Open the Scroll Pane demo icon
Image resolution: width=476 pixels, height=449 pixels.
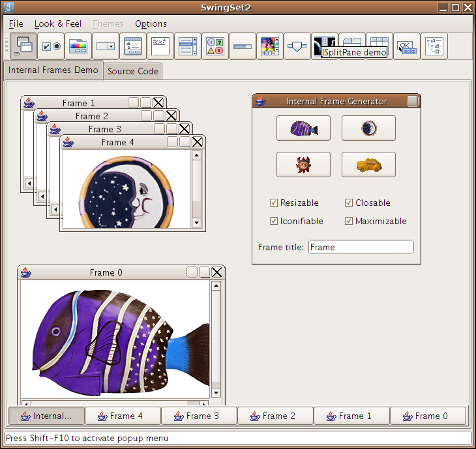(269, 46)
